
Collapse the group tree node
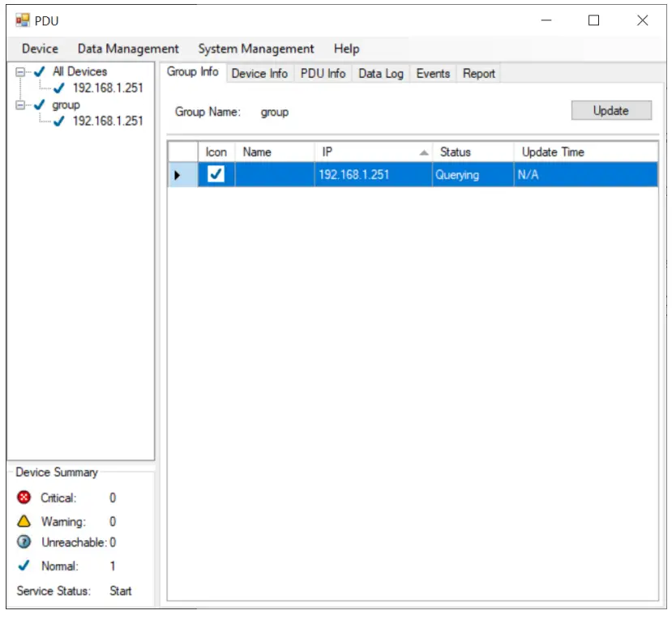[x=19, y=105]
